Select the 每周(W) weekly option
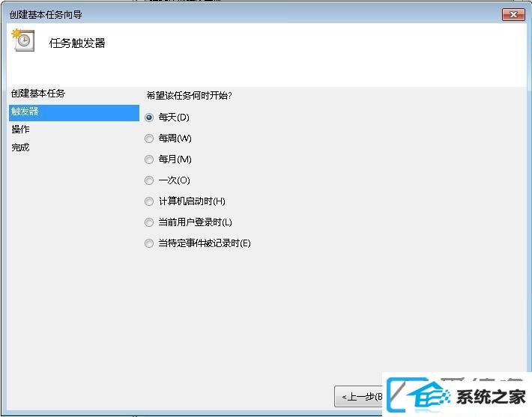The width and height of the screenshot is (532, 417). click(x=149, y=139)
